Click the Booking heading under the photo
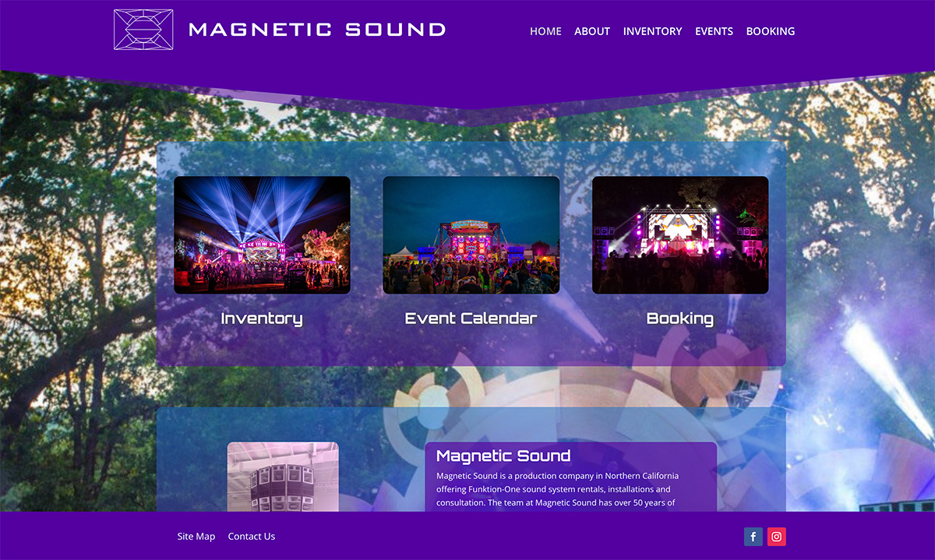935x560 pixels. pyautogui.click(x=680, y=319)
